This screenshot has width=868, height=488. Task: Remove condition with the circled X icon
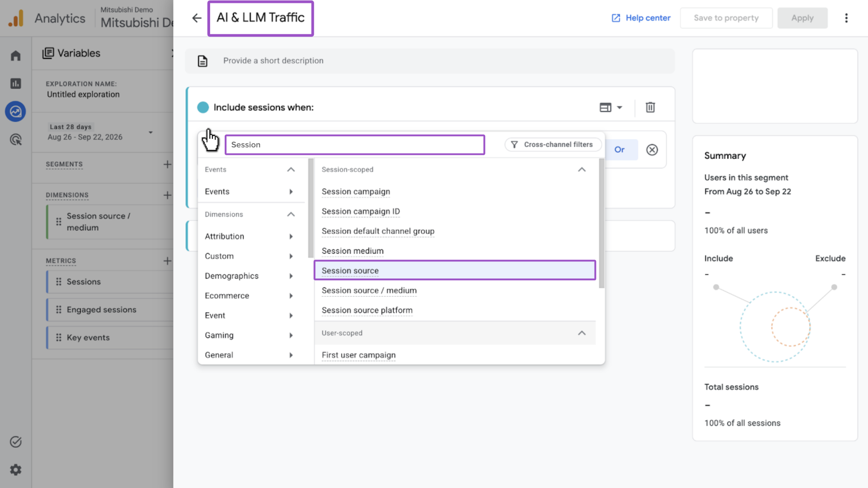coord(652,150)
